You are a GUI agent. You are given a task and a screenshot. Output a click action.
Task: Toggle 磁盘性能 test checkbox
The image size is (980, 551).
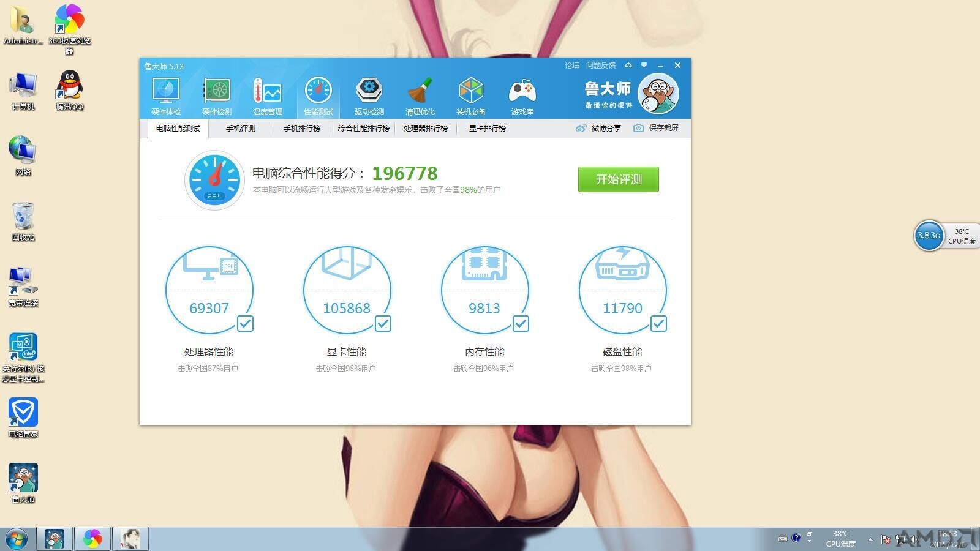click(x=658, y=323)
